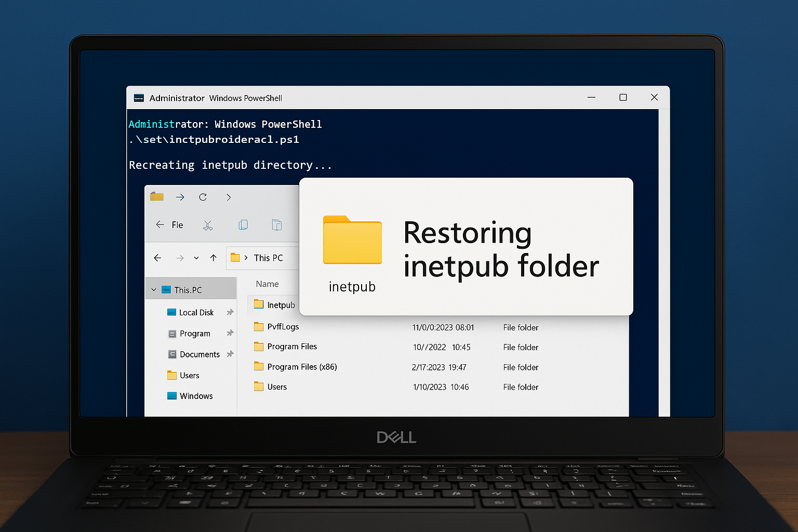Sort by the Name column header
This screenshot has width=798, height=532.
[267, 284]
